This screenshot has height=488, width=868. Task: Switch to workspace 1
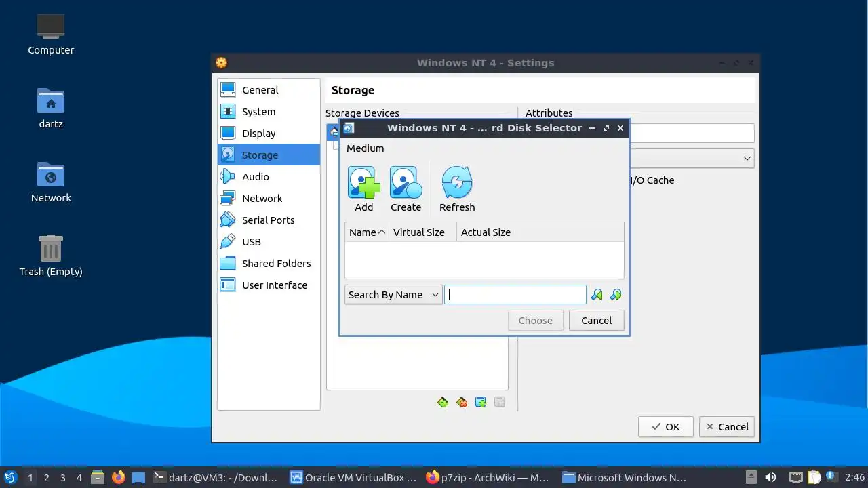[x=30, y=477]
